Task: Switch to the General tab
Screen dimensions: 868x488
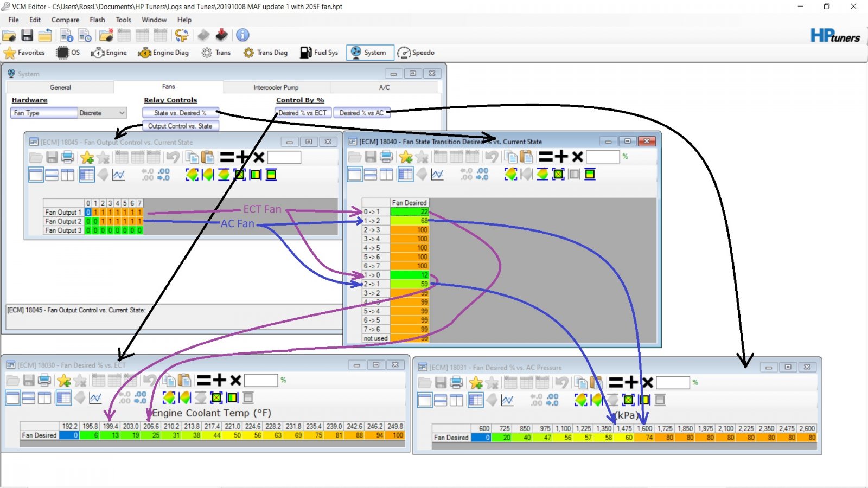Action: 60,87
